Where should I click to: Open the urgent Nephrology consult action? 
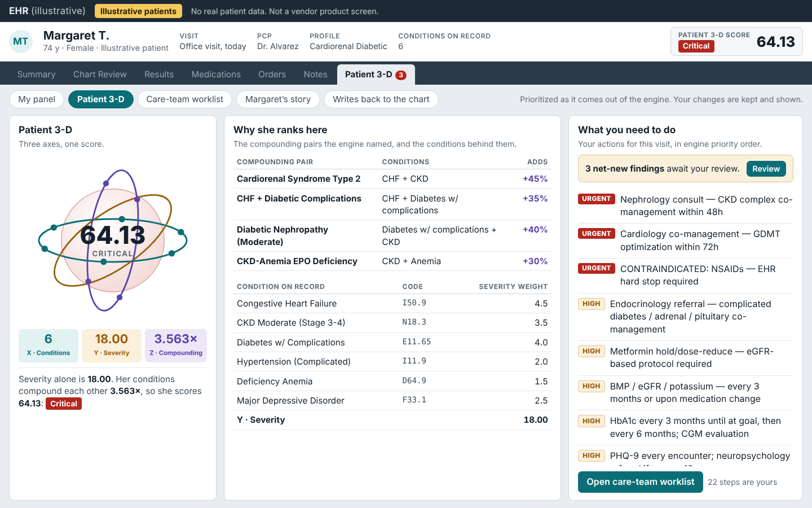tap(686, 206)
